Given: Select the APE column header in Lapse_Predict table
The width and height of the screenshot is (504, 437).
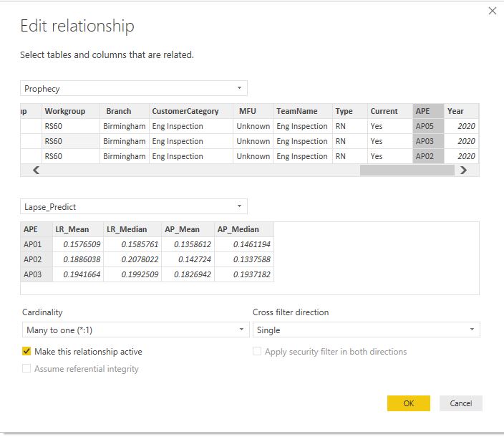Looking at the screenshot, I should click(x=37, y=229).
